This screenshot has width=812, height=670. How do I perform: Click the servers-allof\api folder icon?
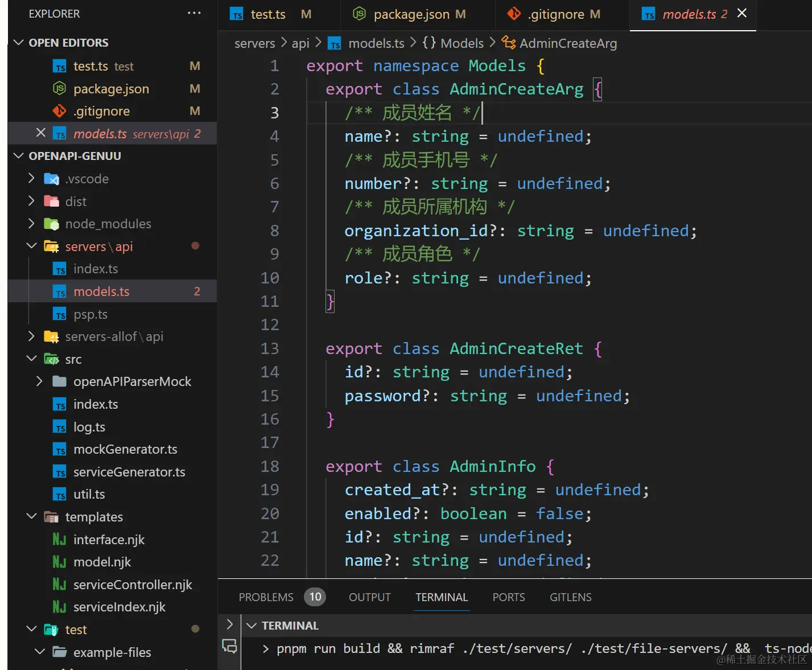[52, 336]
